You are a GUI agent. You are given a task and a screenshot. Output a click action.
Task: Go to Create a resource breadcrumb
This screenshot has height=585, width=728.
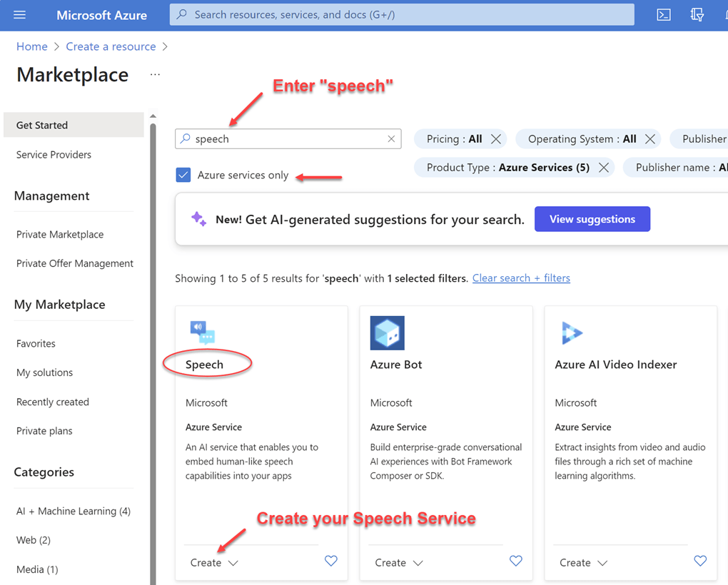tap(111, 46)
